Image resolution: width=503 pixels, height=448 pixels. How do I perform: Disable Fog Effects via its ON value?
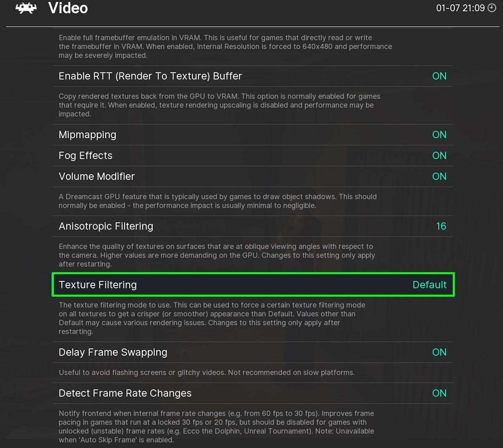click(x=439, y=156)
